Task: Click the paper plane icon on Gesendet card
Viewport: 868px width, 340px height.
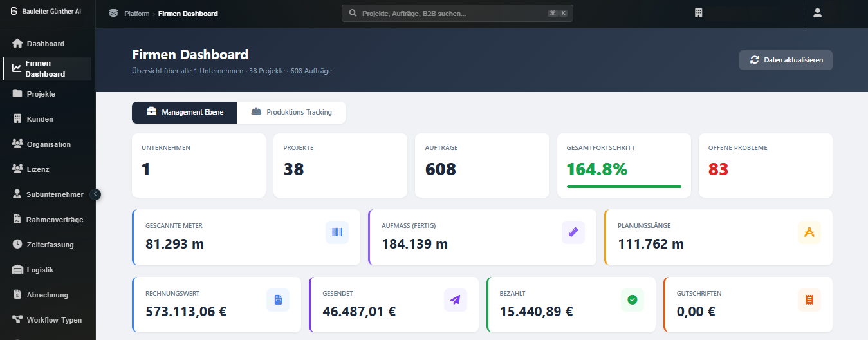Action: click(456, 300)
